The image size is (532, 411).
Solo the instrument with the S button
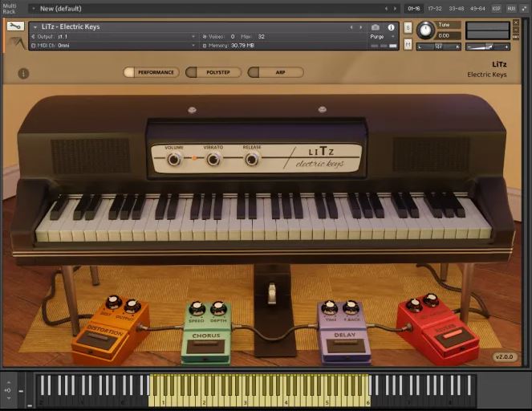[x=408, y=28]
